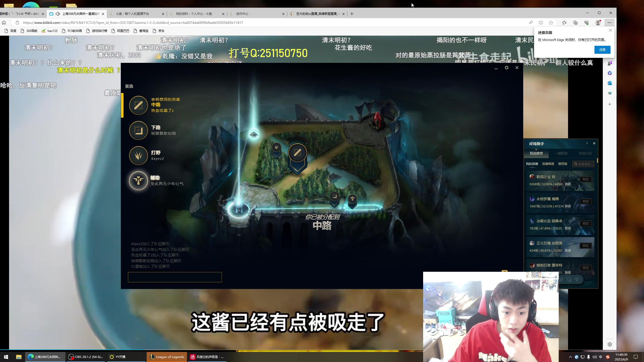
Task: Dismiss the 还原页面 popup
Action: coord(610,30)
